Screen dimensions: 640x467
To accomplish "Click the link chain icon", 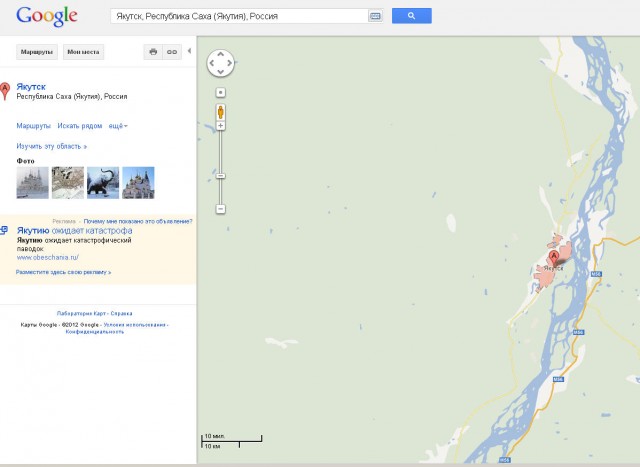I will pos(172,52).
